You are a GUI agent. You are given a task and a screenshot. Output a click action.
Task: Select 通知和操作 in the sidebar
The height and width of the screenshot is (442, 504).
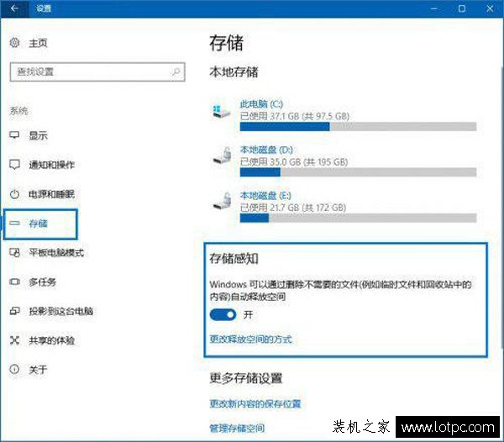52,165
